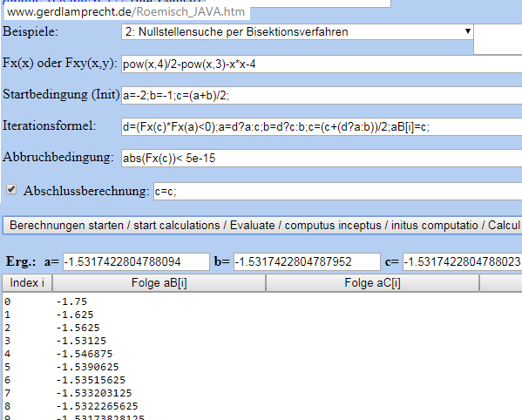Select the value -1.53125 in row 3
Image resolution: width=522 pixels, height=420 pixels.
click(81, 341)
